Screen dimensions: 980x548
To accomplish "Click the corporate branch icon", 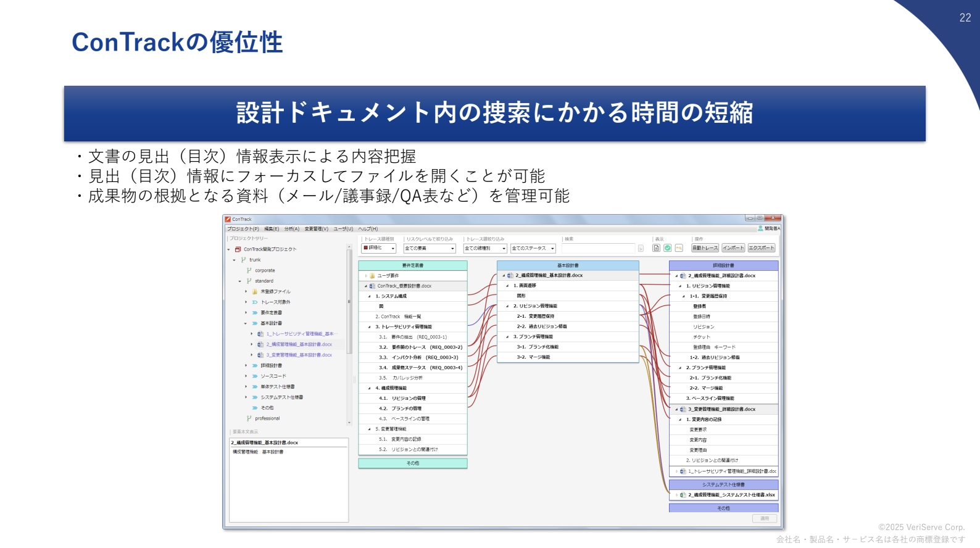I will pos(249,270).
